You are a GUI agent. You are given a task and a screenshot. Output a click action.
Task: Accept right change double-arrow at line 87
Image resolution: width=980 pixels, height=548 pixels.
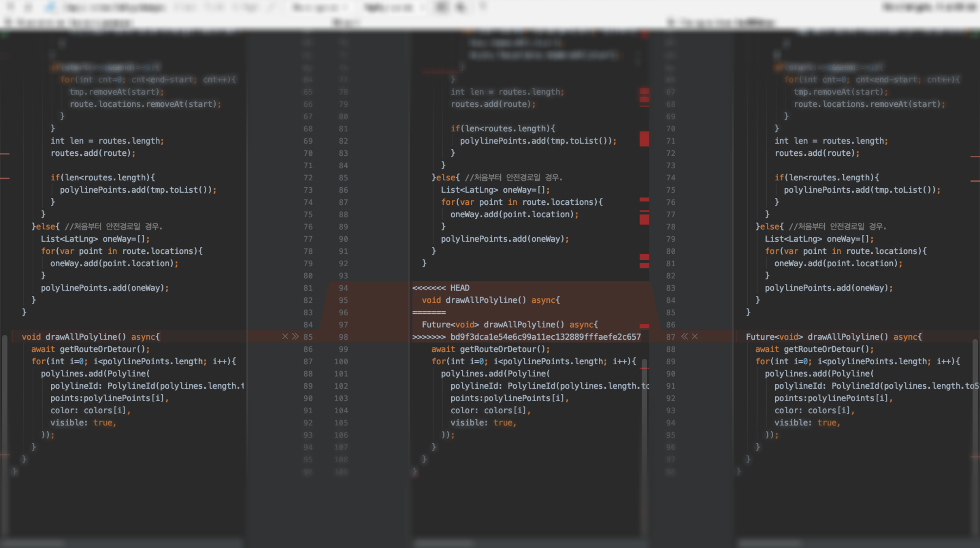pos(685,336)
